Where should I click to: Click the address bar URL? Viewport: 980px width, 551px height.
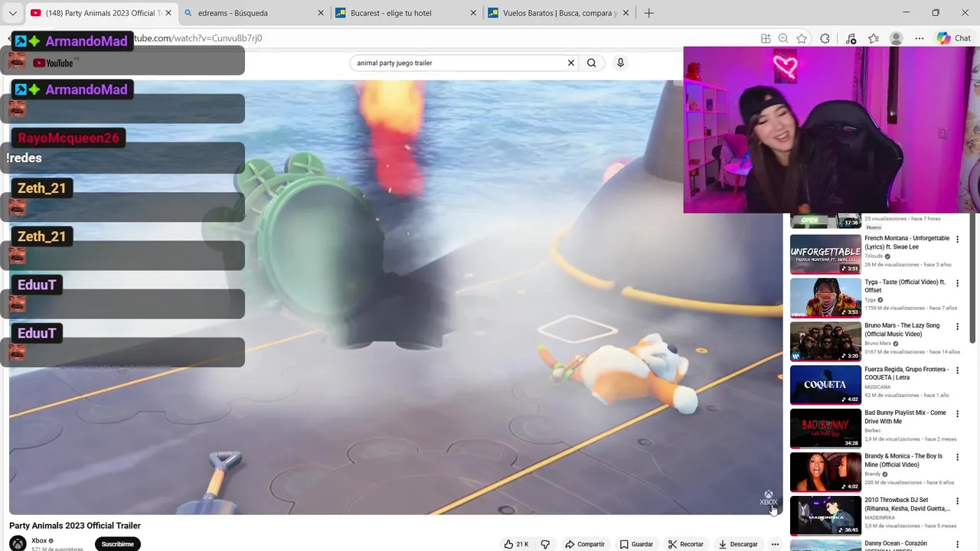[x=198, y=38]
